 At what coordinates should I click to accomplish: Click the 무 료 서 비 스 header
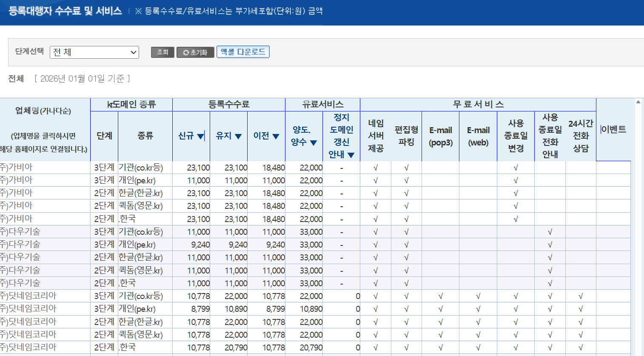pyautogui.click(x=478, y=105)
